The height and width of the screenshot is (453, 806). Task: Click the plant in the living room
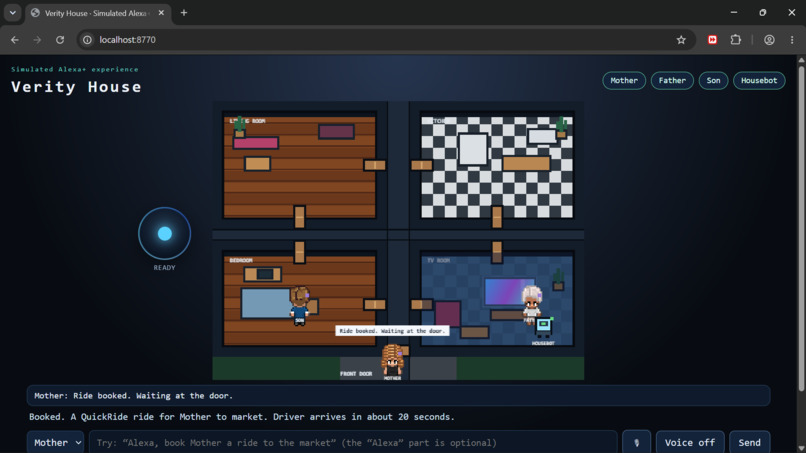pos(240,127)
